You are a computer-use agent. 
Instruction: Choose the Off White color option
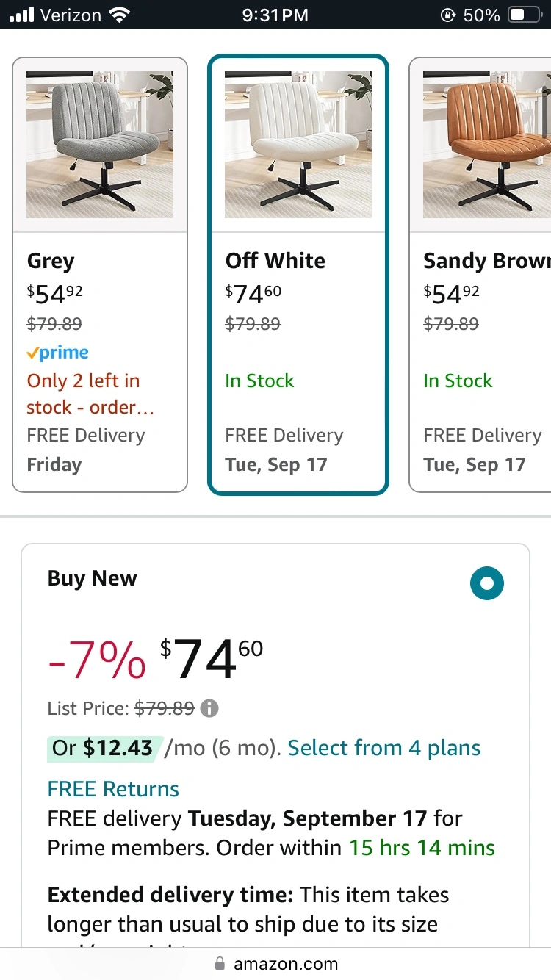(x=298, y=274)
